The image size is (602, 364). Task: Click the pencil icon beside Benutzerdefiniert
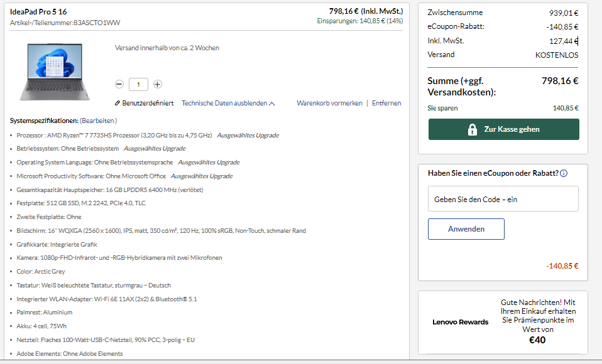(x=118, y=103)
